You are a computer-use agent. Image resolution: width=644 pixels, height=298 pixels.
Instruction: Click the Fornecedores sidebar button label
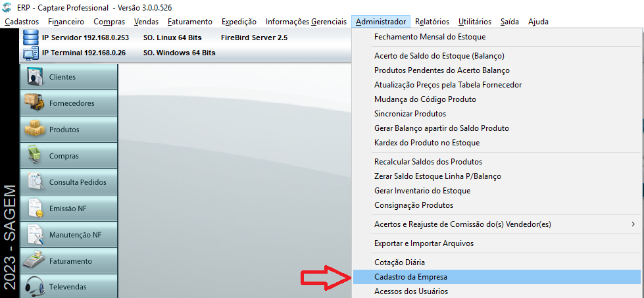click(72, 103)
